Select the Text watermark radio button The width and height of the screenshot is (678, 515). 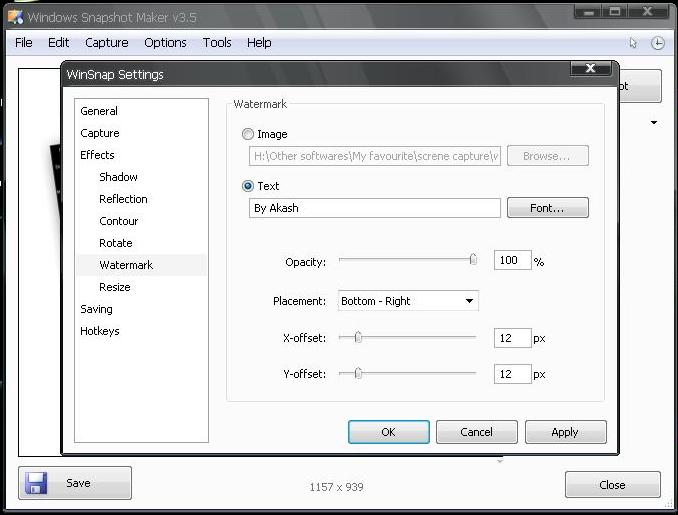click(x=248, y=186)
